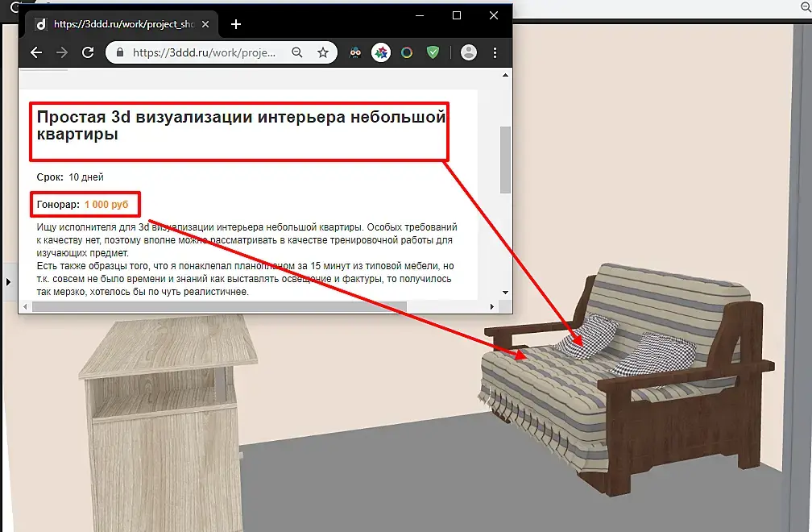812x532 pixels.
Task: Click the horizontal scroll right arrow
Action: [x=492, y=306]
